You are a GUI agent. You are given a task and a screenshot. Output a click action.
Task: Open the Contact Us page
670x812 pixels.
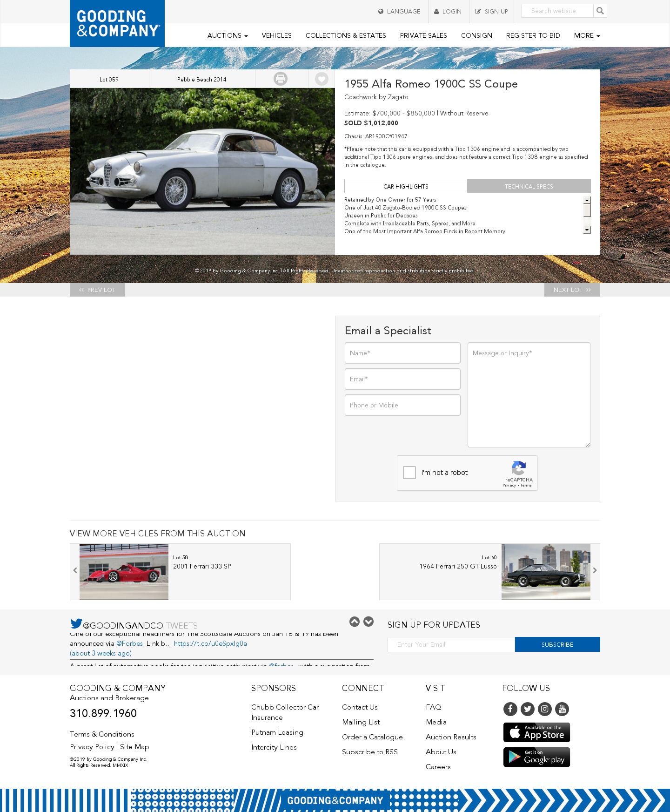(360, 707)
